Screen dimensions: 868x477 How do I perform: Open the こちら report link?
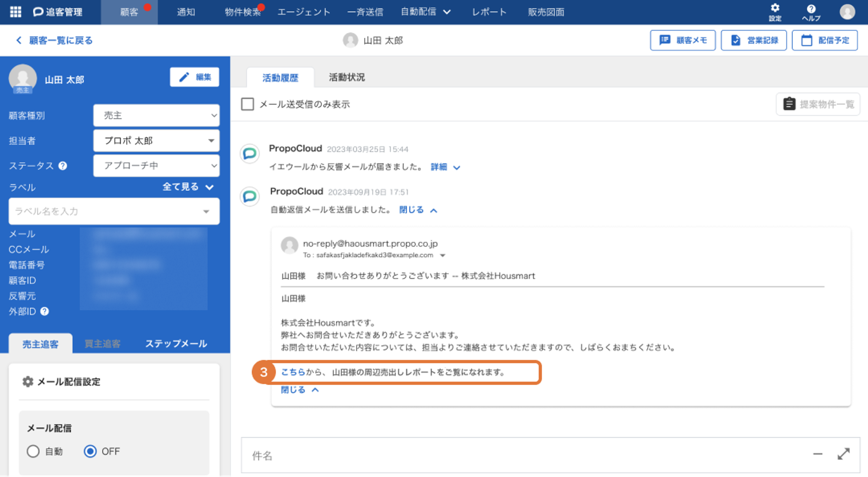point(293,372)
